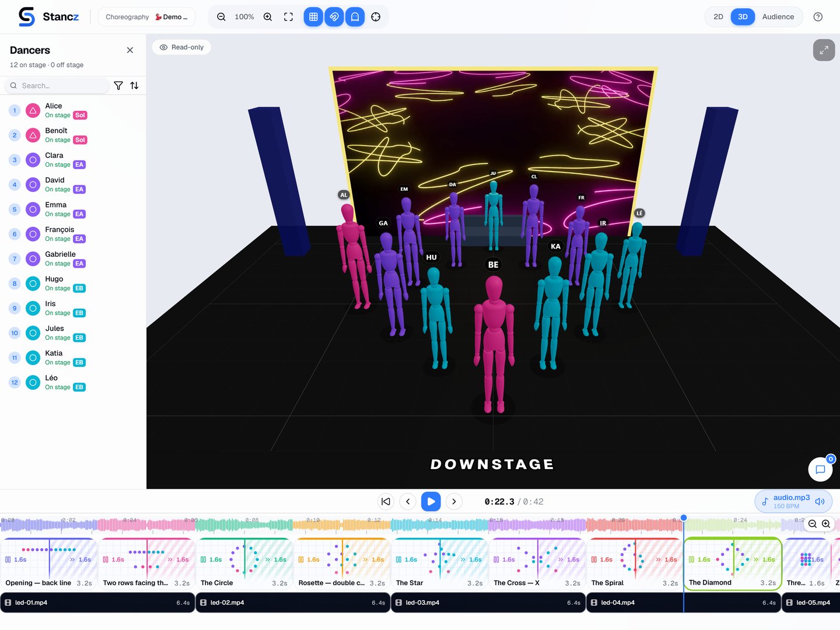Click the sort dancers arrows icon

pos(134,86)
